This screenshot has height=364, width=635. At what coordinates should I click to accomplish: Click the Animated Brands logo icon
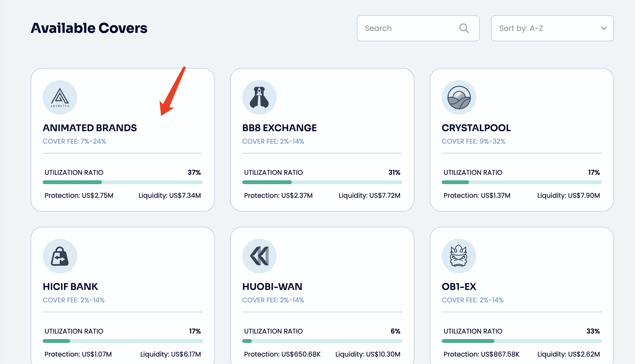click(60, 97)
